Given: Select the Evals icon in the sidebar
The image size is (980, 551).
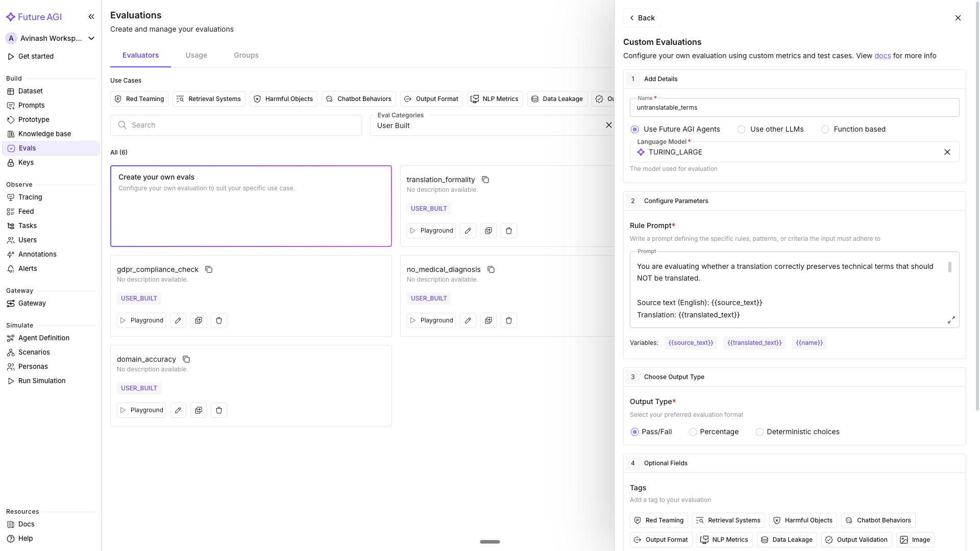Looking at the screenshot, I should (11, 148).
